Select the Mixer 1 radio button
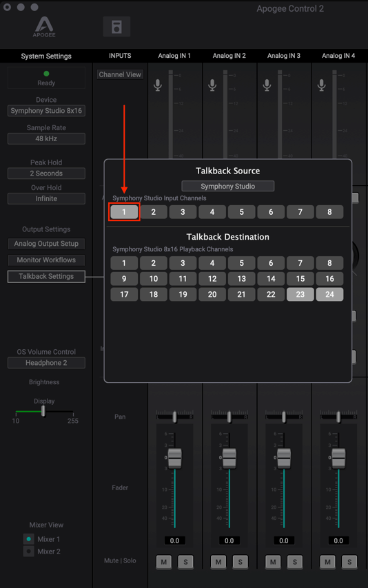The width and height of the screenshot is (368, 588). [28, 539]
